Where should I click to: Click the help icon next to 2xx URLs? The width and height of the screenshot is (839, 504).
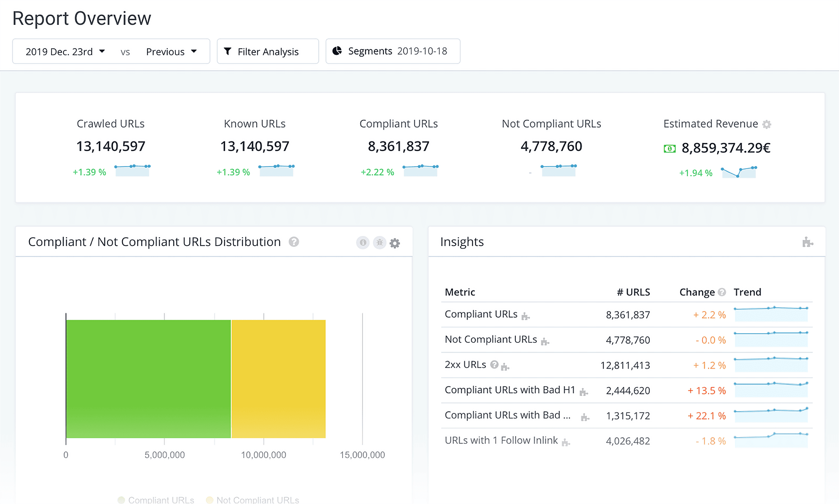click(494, 365)
